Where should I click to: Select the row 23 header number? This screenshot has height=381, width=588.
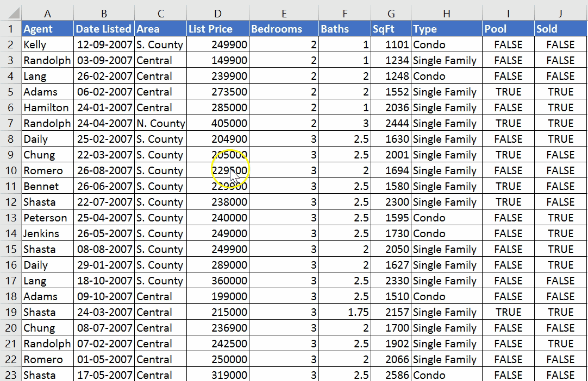pyautogui.click(x=10, y=375)
